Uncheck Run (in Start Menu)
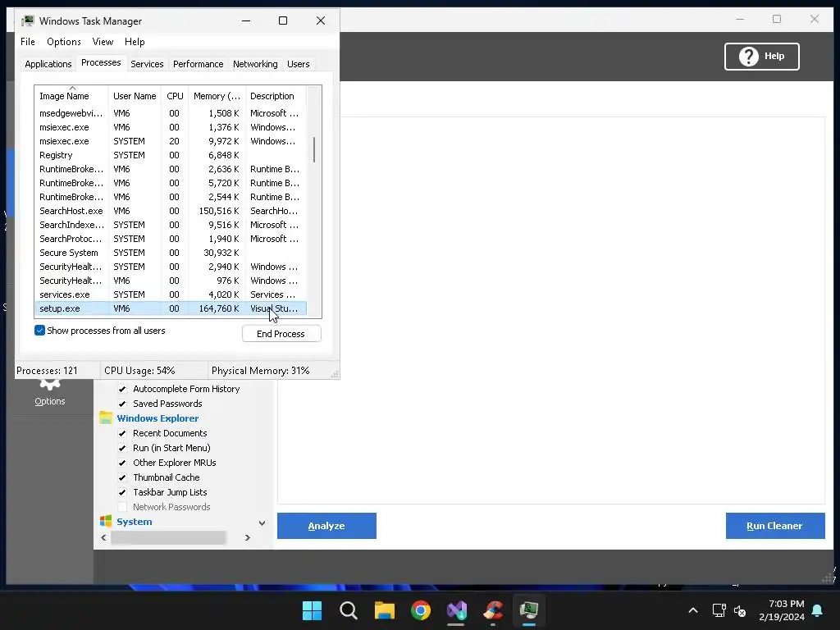Screen dimensions: 840x630 (122, 448)
